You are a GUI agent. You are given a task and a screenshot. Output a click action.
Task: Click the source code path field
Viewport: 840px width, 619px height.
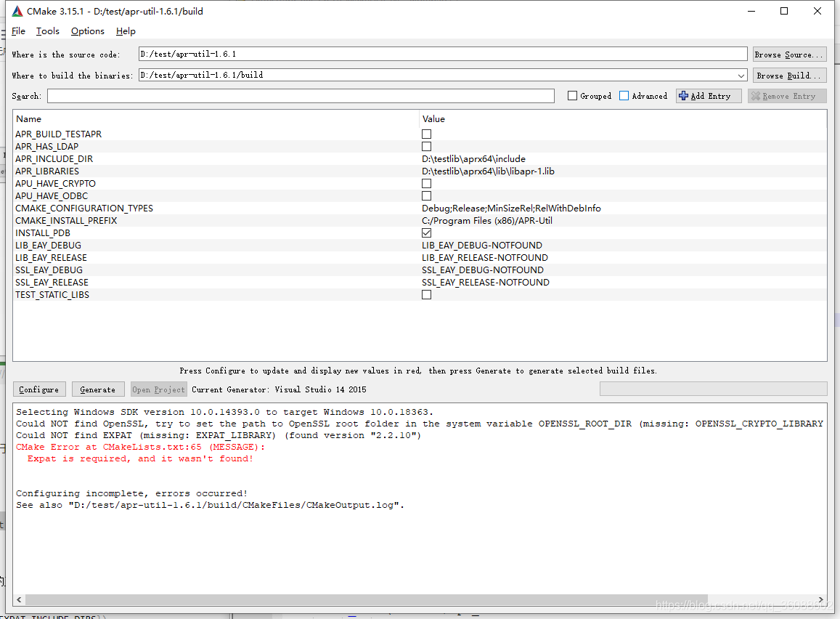[x=443, y=54]
